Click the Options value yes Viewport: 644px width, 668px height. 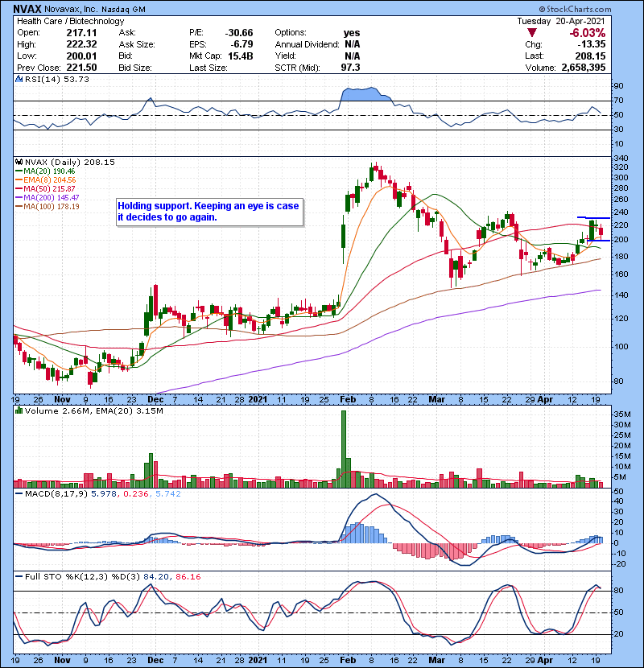pyautogui.click(x=352, y=33)
